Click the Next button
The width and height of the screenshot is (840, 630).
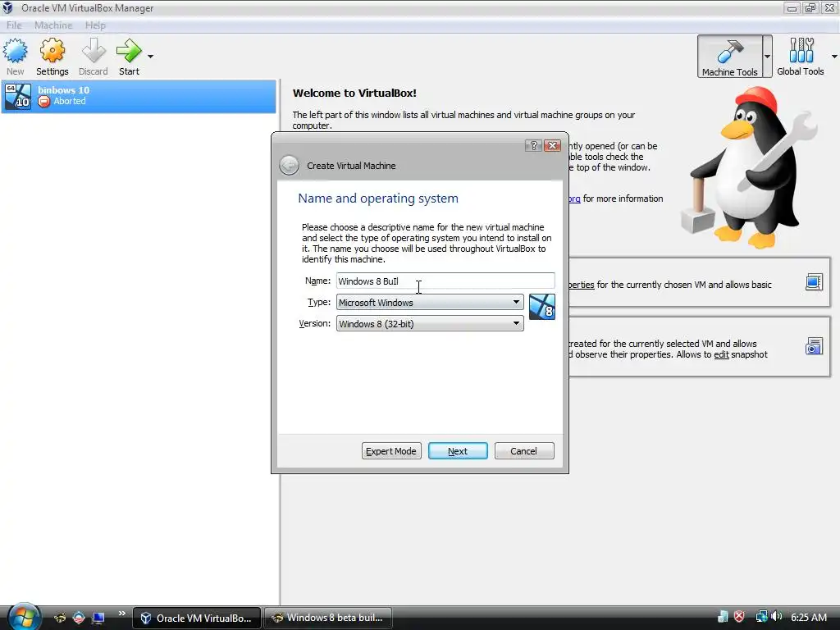point(458,451)
